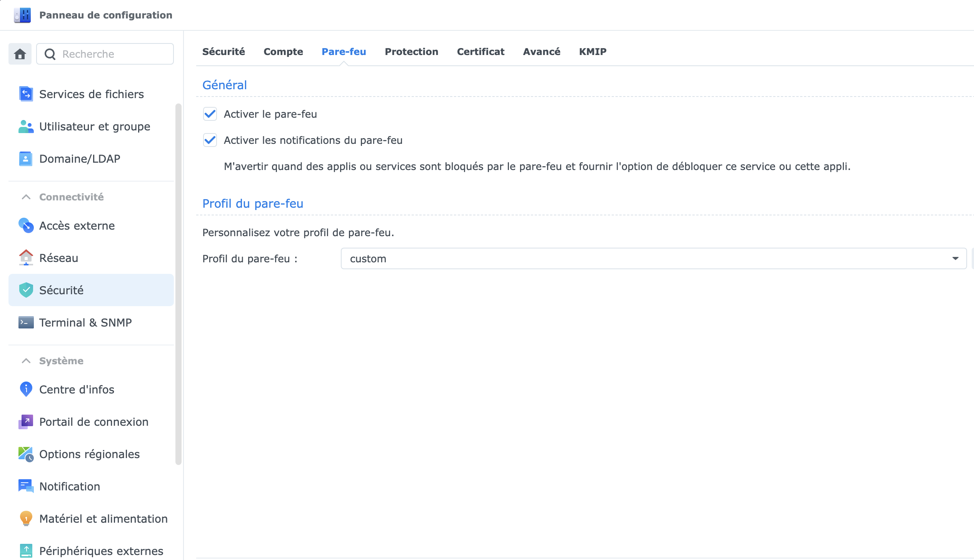Toggle Activer les notifications du pare-feu
This screenshot has width=974, height=560.
[x=210, y=140]
